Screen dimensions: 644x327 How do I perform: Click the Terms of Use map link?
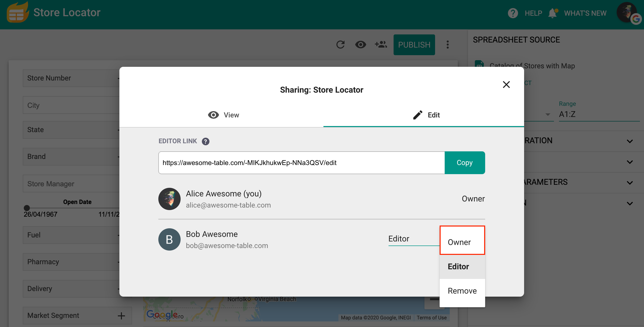432,318
